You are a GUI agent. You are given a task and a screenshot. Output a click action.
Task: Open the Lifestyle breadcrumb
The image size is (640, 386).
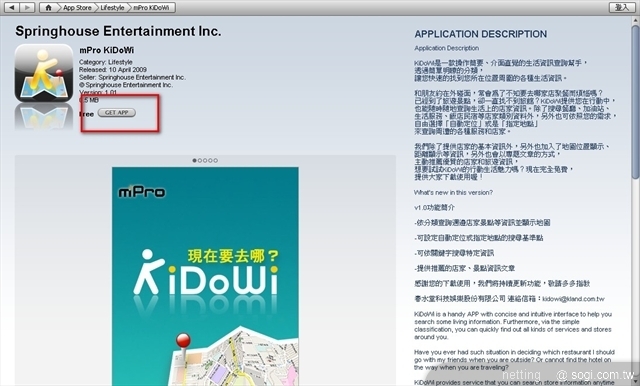[x=112, y=7]
